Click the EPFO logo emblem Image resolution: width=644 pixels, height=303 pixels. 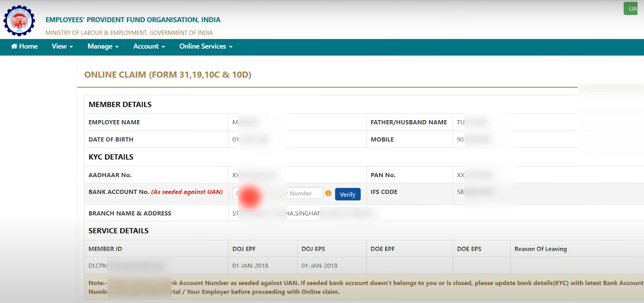point(19,20)
